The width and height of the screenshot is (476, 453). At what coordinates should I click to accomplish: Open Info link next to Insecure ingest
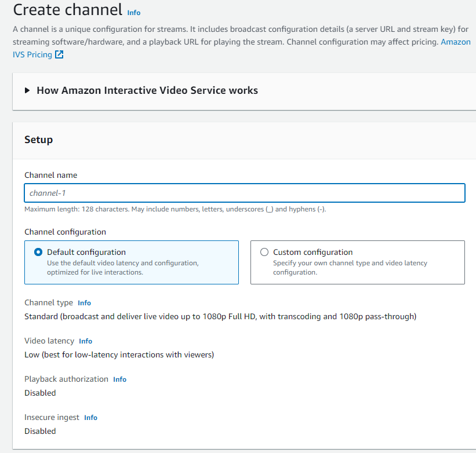pyautogui.click(x=90, y=418)
